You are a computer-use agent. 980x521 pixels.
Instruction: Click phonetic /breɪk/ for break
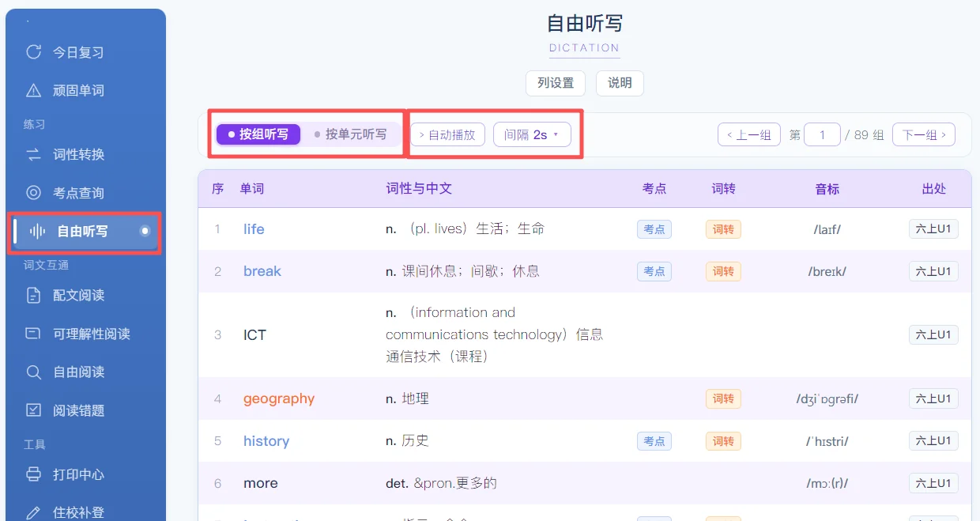click(x=827, y=271)
